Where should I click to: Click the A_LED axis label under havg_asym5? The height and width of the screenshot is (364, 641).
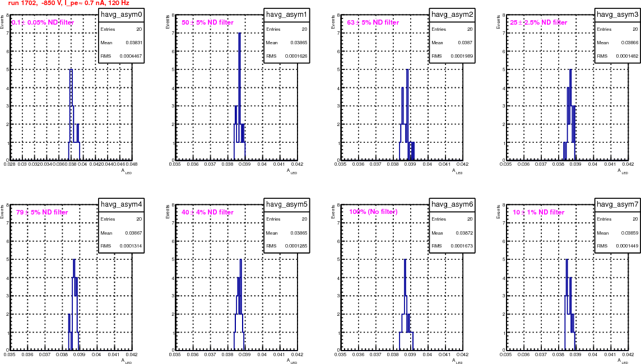pyautogui.click(x=292, y=361)
